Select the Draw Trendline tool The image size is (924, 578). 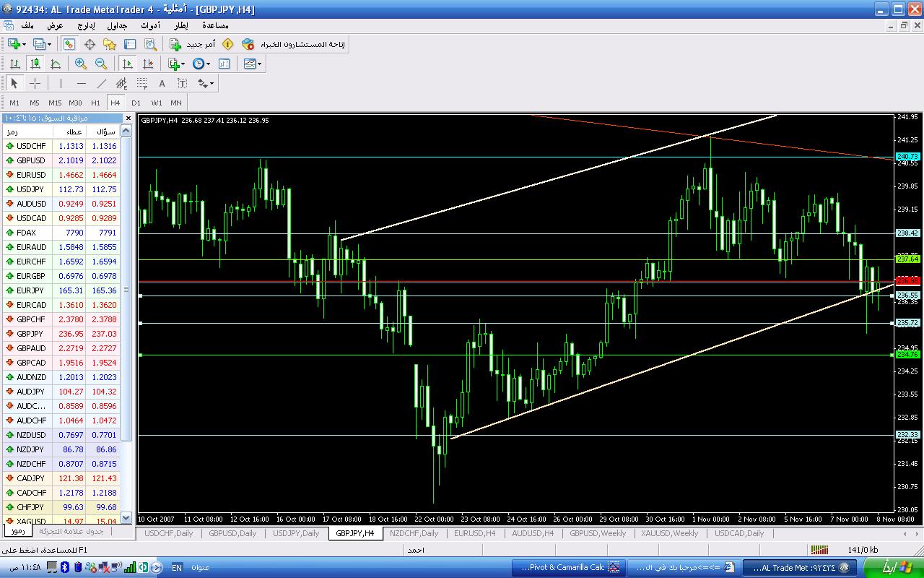click(101, 83)
